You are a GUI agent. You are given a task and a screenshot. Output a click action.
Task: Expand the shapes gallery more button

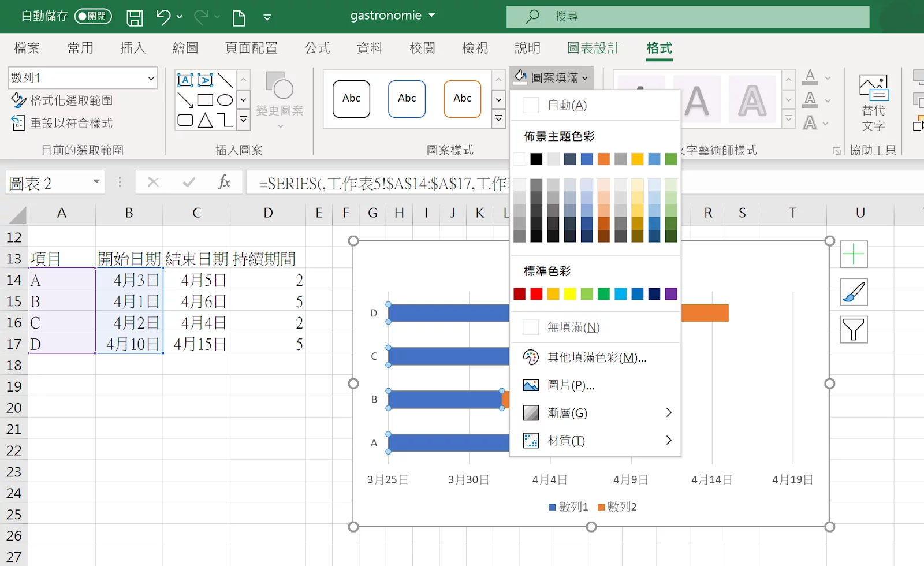coord(244,120)
